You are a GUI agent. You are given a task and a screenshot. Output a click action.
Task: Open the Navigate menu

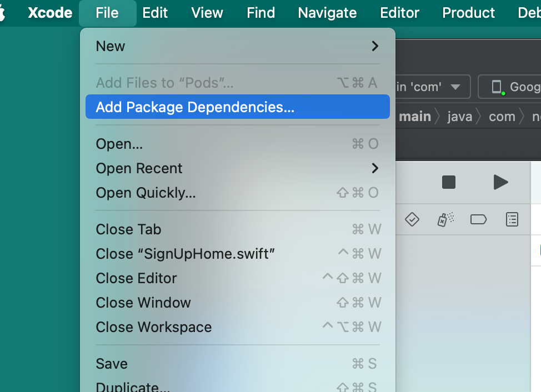(x=327, y=13)
